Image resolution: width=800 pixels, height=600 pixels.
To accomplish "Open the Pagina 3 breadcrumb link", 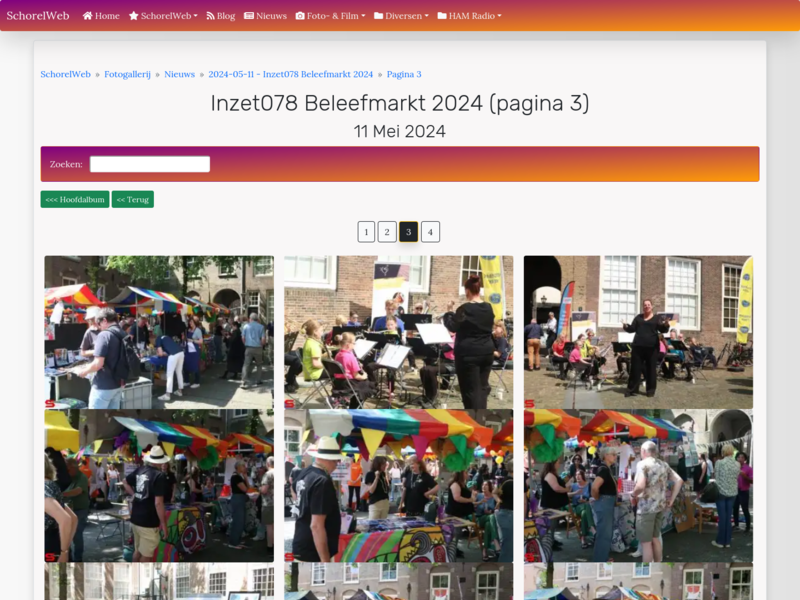I will point(404,74).
